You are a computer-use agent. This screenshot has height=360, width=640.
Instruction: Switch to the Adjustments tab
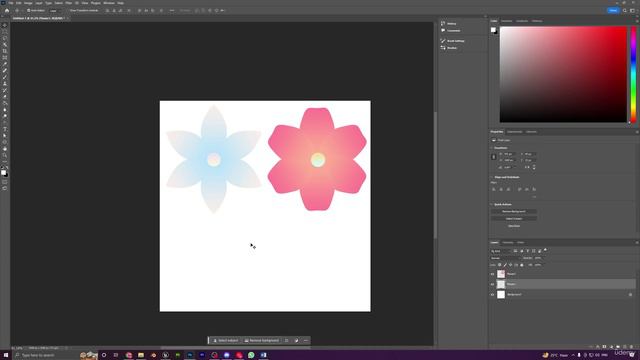(x=515, y=132)
